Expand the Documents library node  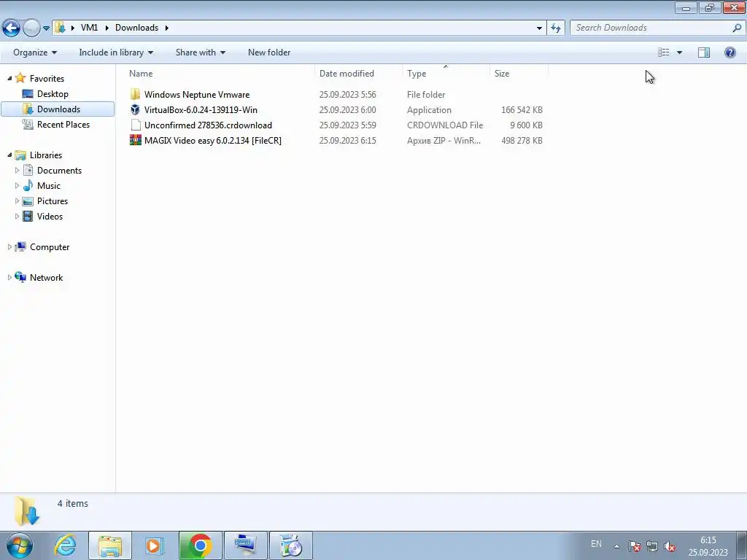coord(18,170)
